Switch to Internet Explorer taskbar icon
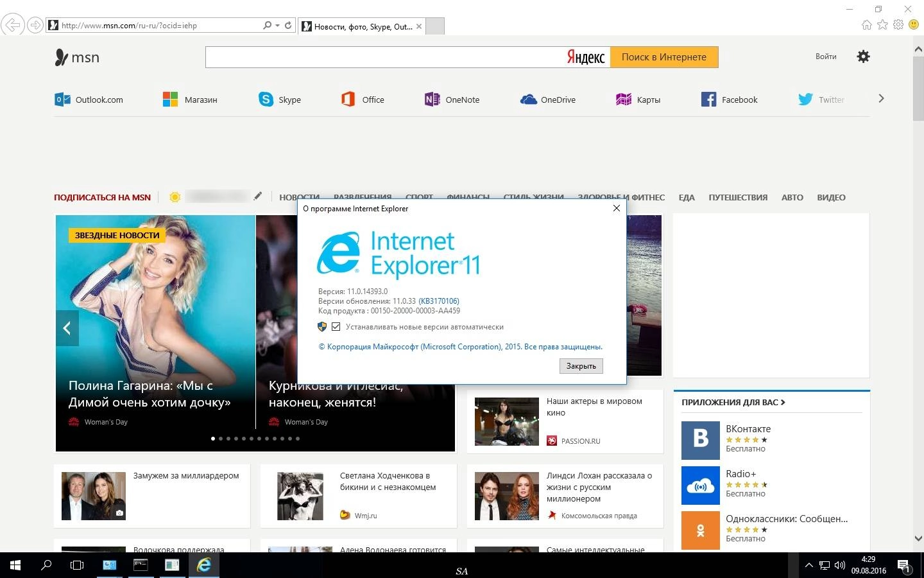The height and width of the screenshot is (578, 924). click(204, 565)
